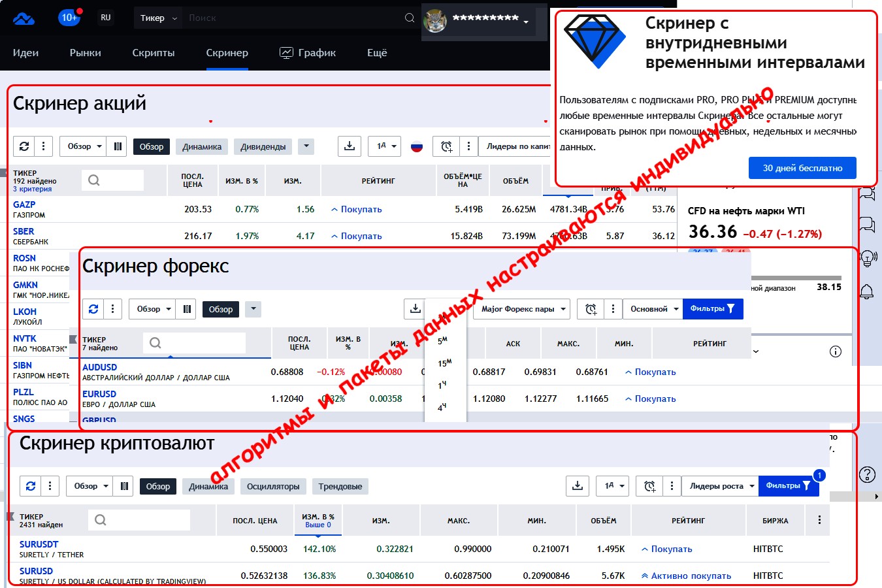
Task: Expand the Основной screen dropdown in forex
Action: tap(653, 309)
